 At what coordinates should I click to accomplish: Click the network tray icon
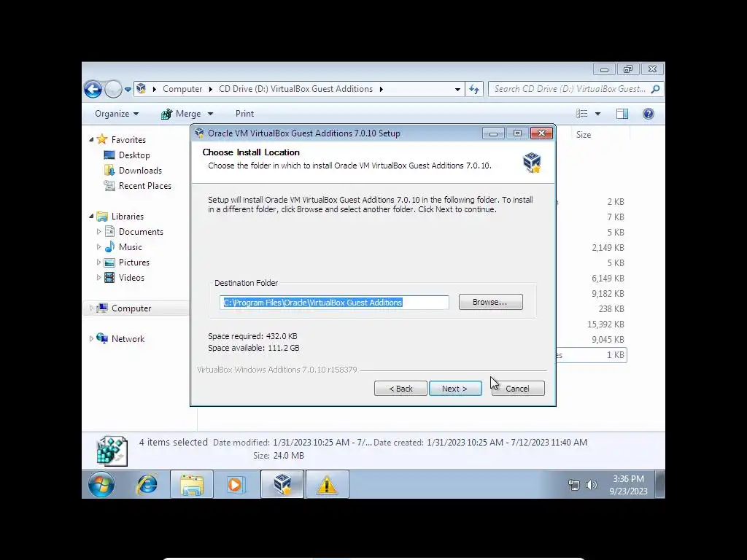pyautogui.click(x=573, y=485)
